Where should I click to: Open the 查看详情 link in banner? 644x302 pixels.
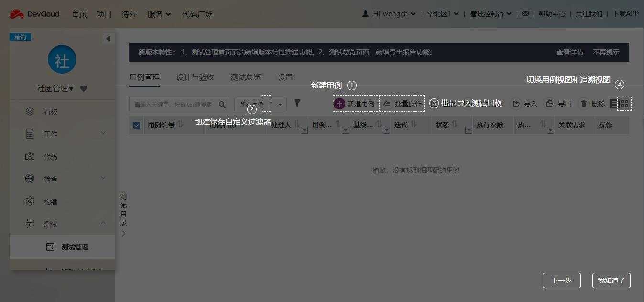click(x=570, y=52)
